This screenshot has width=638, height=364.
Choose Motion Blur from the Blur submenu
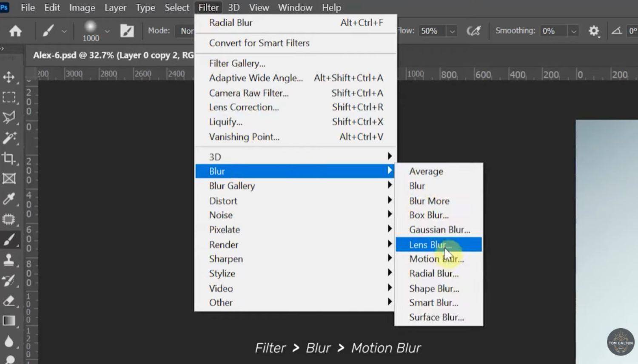point(439,259)
